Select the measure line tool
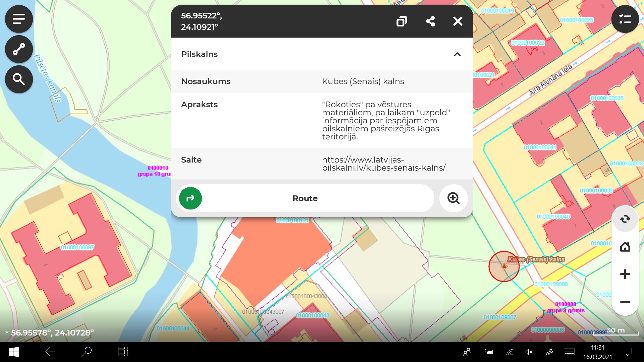 click(19, 49)
